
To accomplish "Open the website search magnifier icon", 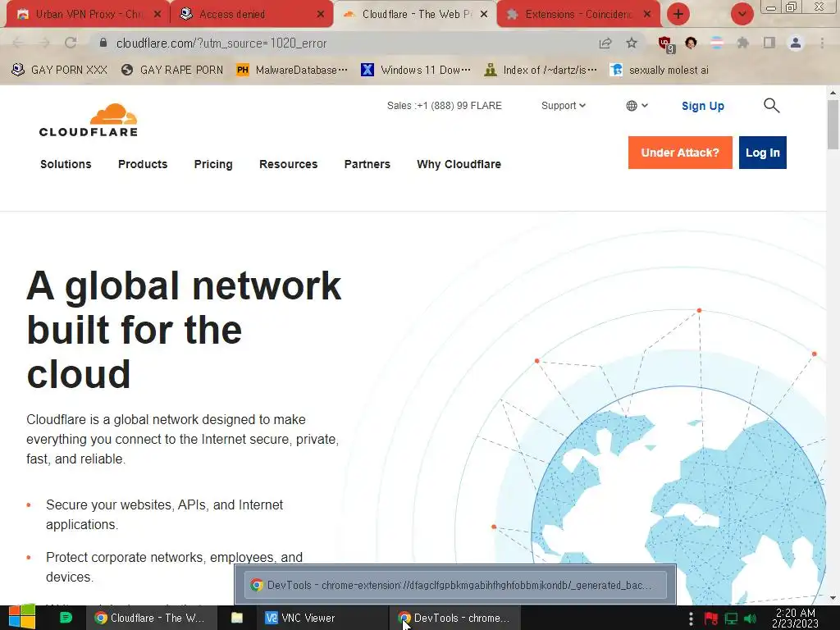I will (771, 106).
